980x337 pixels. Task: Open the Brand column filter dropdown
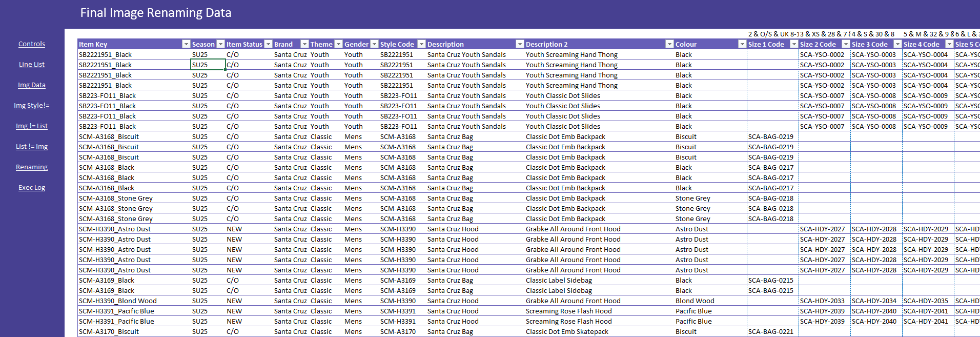tap(304, 44)
